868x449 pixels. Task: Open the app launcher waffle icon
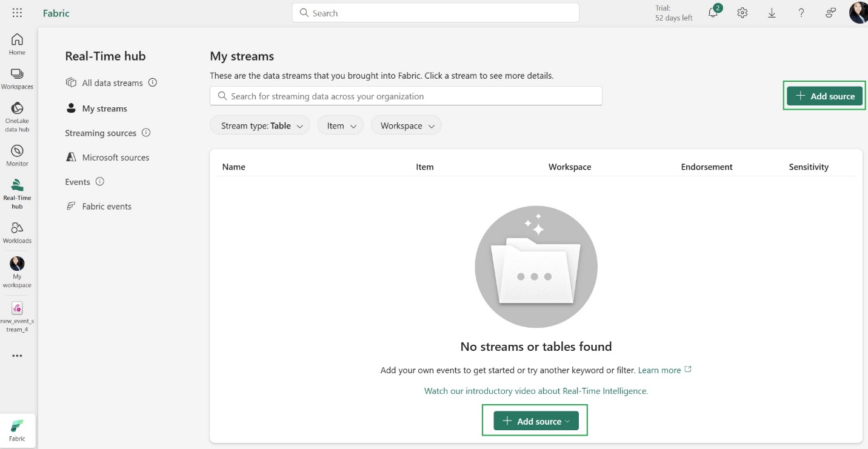pos(17,13)
